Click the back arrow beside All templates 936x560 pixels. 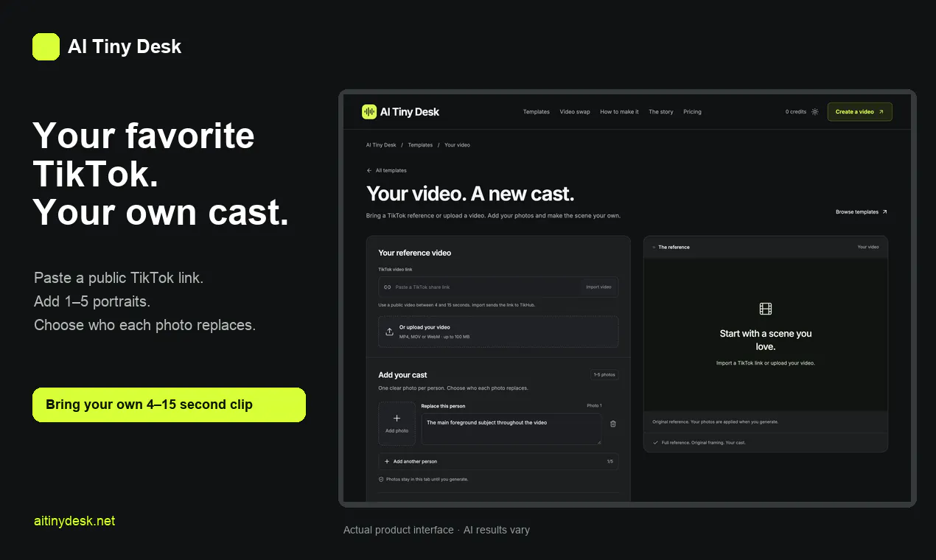[369, 170]
